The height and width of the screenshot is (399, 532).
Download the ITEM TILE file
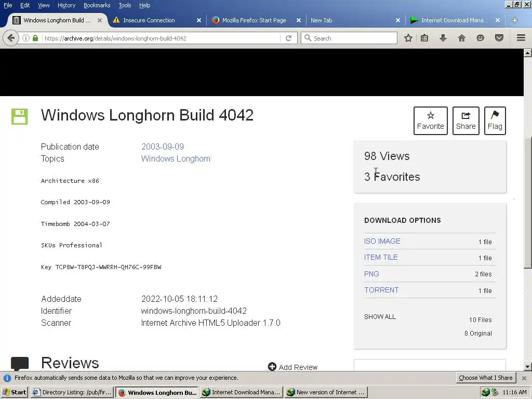[x=381, y=257]
